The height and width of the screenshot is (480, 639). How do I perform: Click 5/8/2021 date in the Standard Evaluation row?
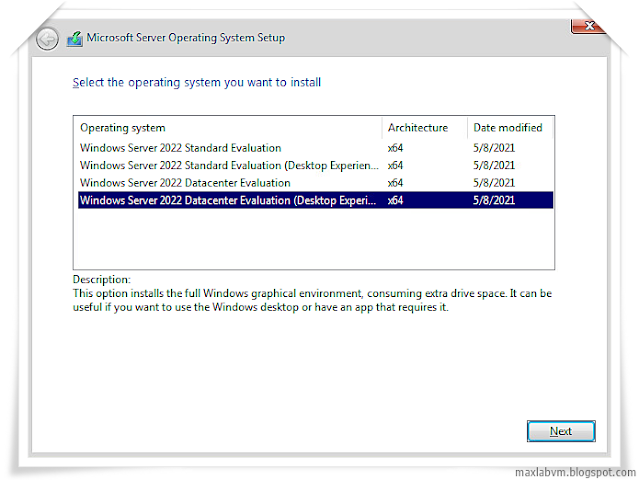click(494, 148)
